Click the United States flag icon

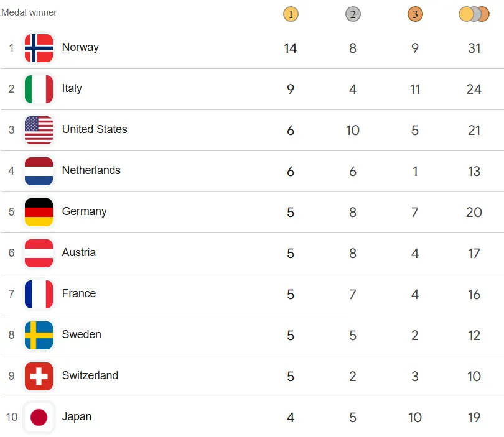[39, 130]
